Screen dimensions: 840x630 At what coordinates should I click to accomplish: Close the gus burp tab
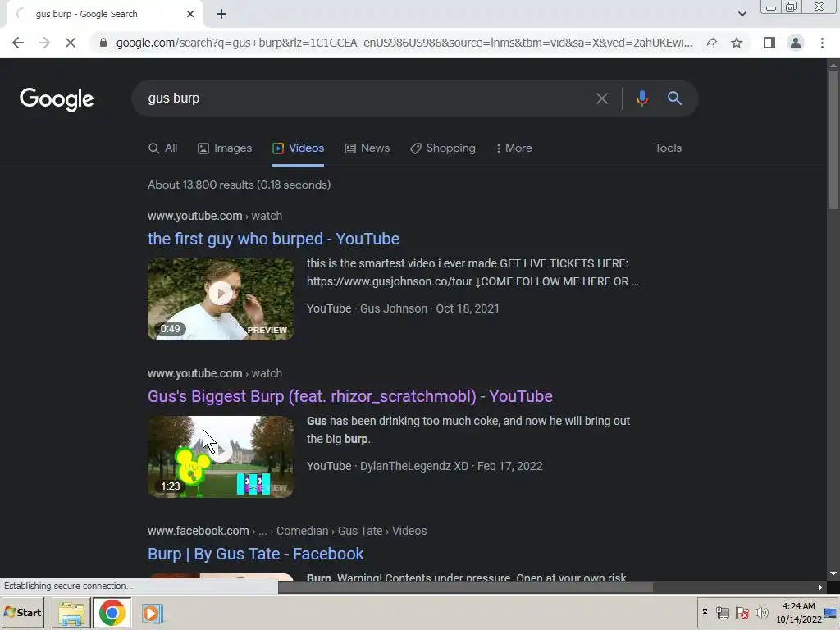tap(190, 15)
